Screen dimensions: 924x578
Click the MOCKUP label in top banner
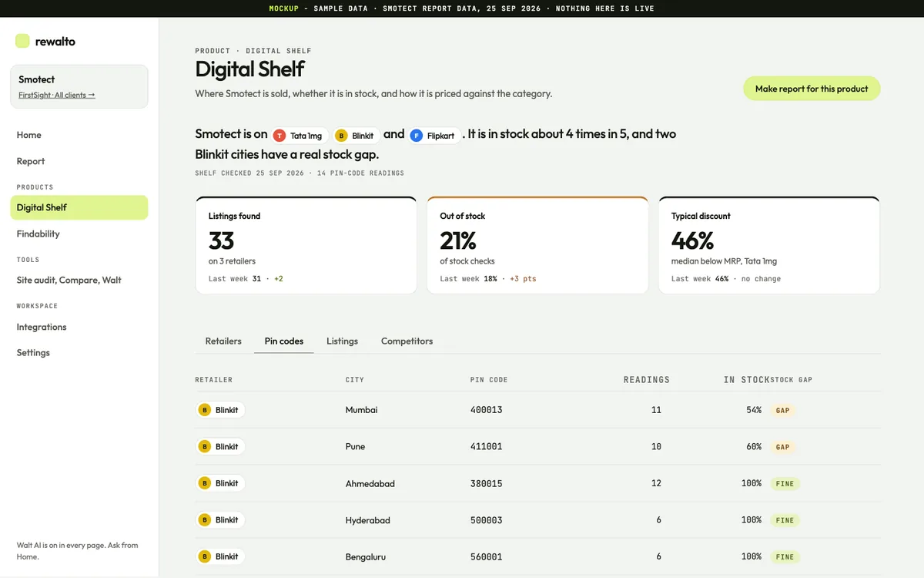pos(284,8)
